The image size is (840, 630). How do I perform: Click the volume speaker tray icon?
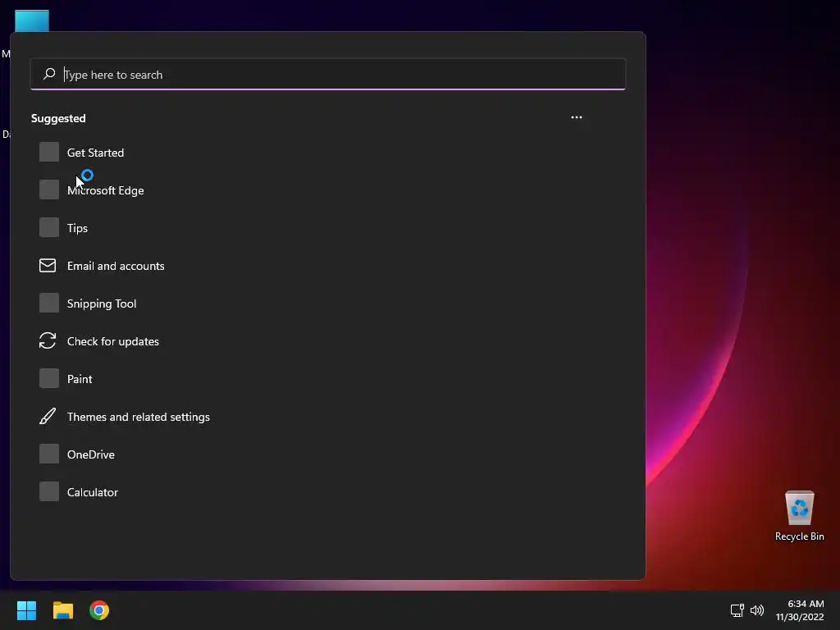[x=757, y=610]
